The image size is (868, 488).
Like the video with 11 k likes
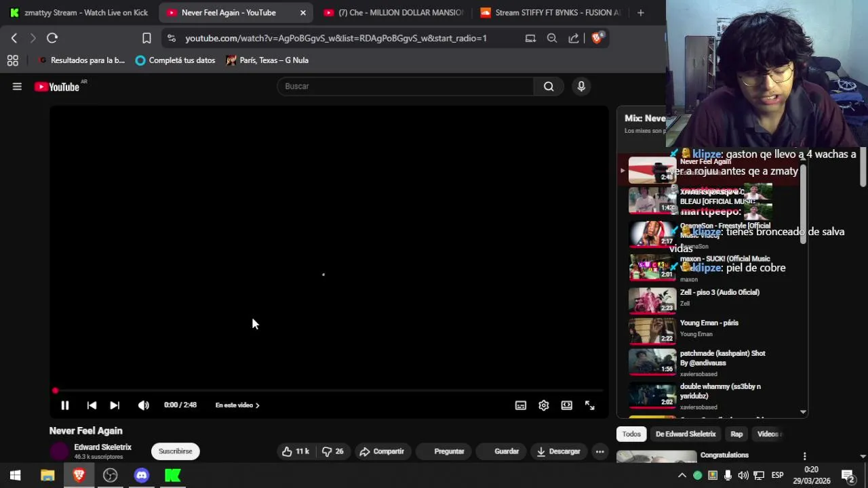coord(296,451)
